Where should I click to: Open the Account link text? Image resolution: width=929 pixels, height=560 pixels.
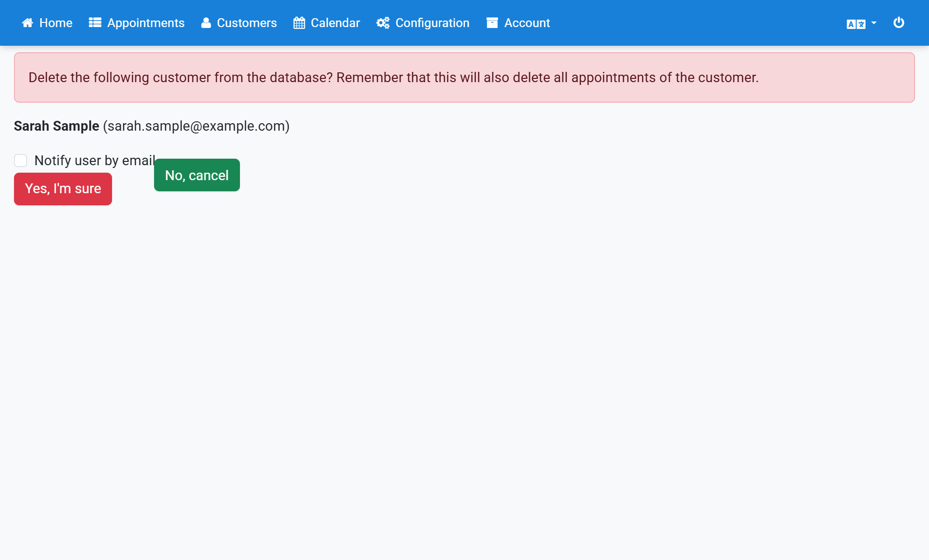point(527,23)
